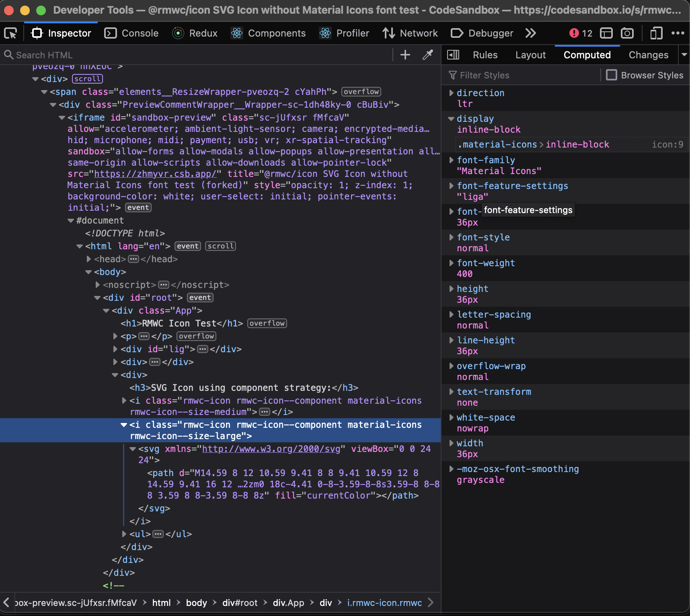The image size is (690, 616).
Task: Take a screenshot with the camera icon
Action: point(627,33)
